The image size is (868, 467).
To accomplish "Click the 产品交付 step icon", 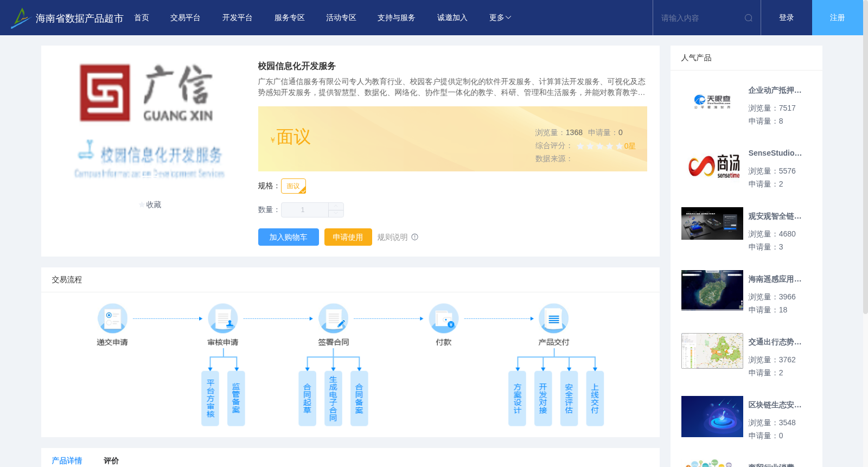I will (x=554, y=318).
